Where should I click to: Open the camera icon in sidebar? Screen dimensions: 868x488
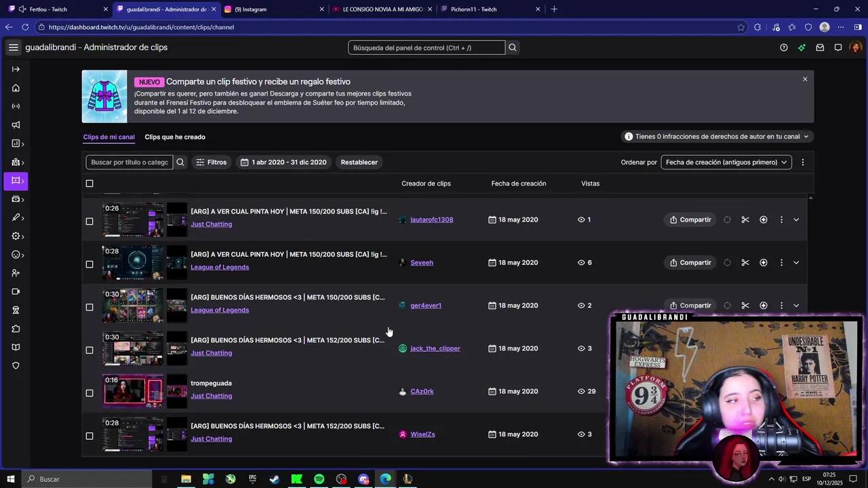pos(16,291)
